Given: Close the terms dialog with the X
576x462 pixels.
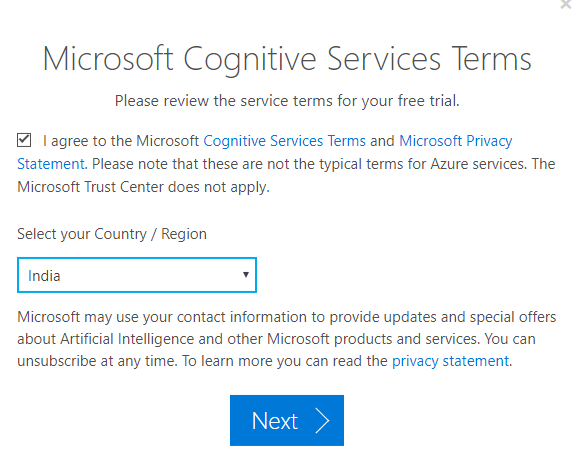Looking at the screenshot, I should click(566, 4).
